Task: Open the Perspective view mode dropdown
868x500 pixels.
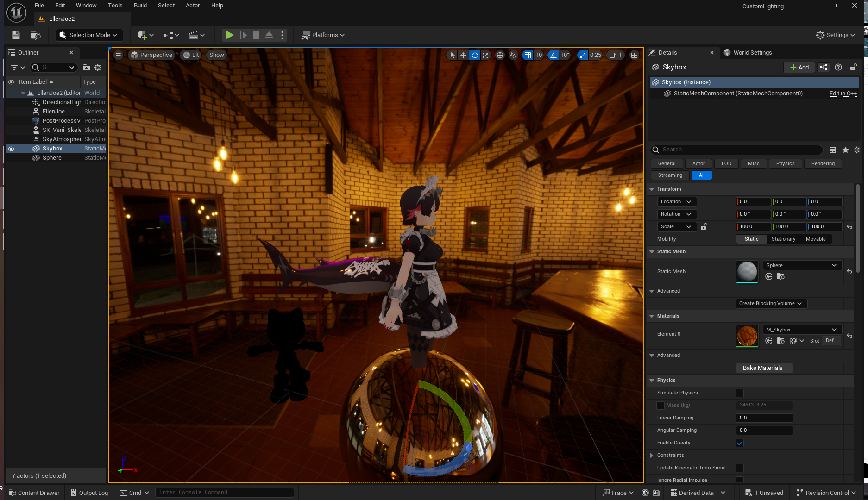Action: [151, 55]
